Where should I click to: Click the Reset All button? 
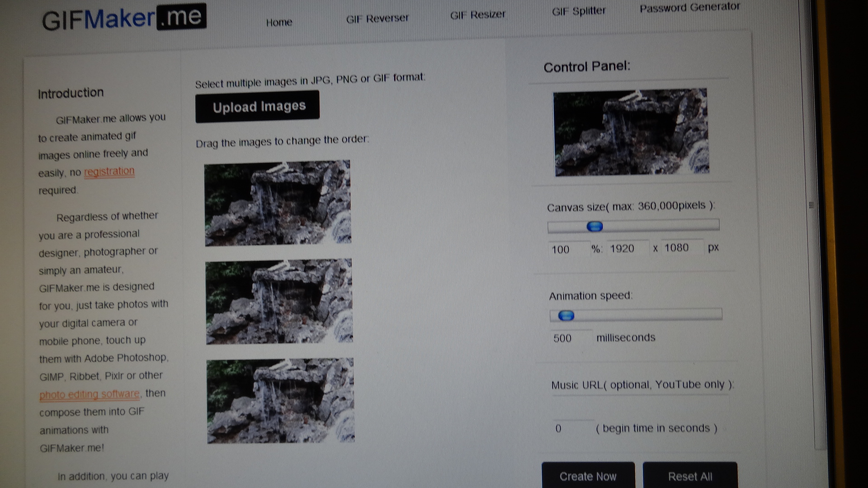pyautogui.click(x=690, y=475)
